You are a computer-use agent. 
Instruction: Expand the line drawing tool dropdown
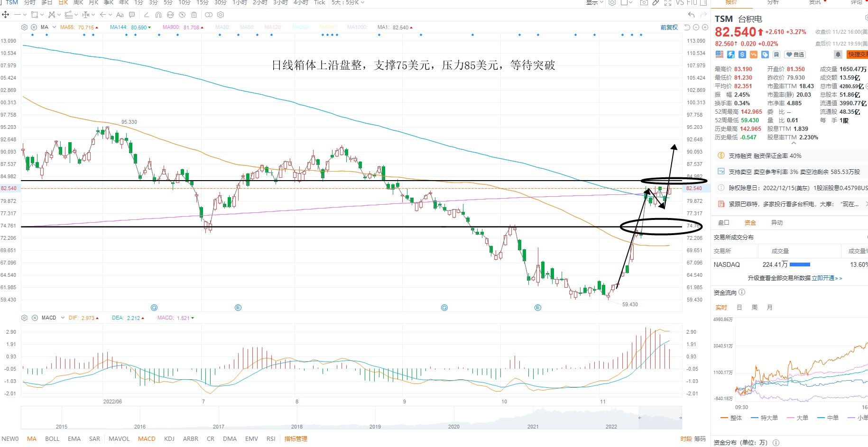(25, 15)
